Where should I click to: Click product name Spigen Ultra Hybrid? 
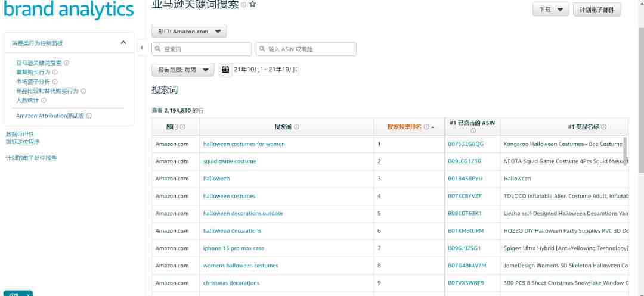point(566,248)
